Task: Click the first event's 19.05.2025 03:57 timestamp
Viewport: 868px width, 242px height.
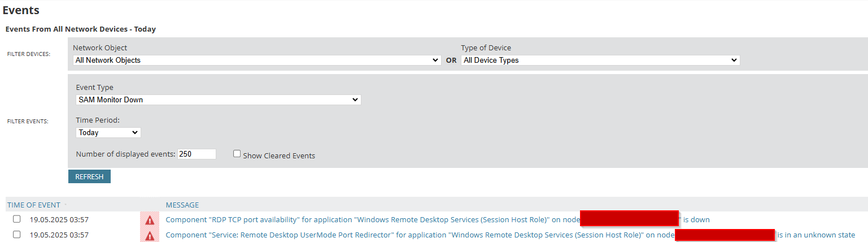Action: (59, 219)
